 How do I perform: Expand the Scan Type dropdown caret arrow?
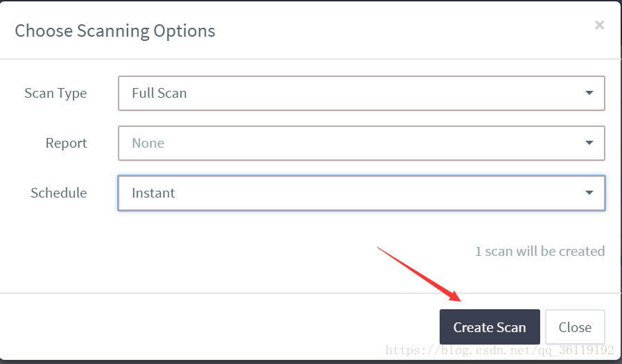pos(589,93)
